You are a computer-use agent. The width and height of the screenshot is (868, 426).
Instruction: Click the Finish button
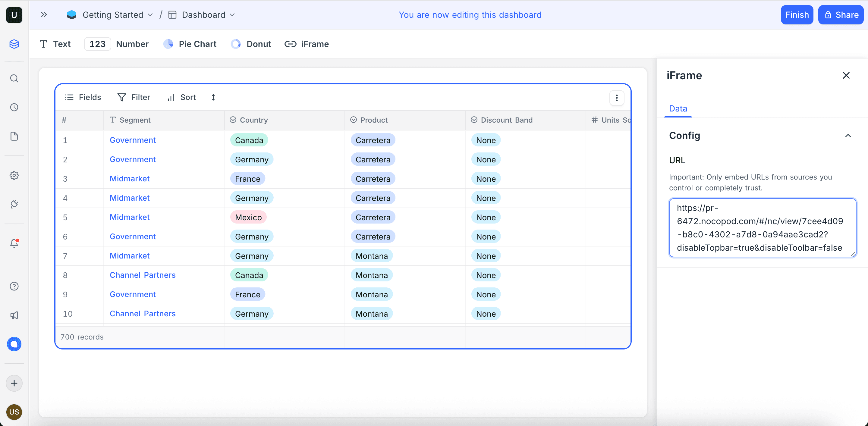point(797,15)
